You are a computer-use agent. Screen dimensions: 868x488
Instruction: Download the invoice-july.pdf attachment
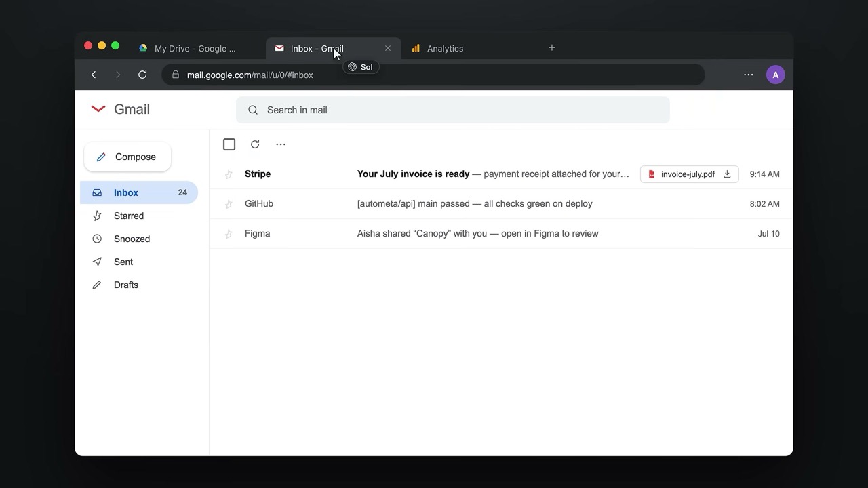click(727, 174)
